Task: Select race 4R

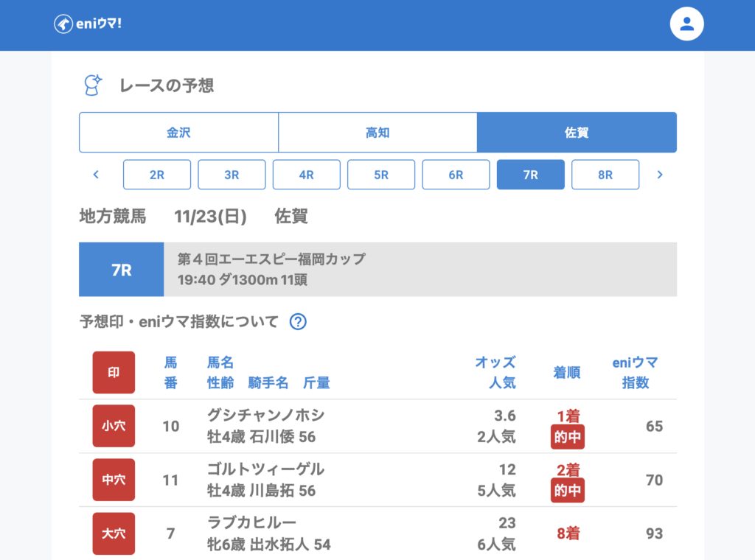Action: 307,175
